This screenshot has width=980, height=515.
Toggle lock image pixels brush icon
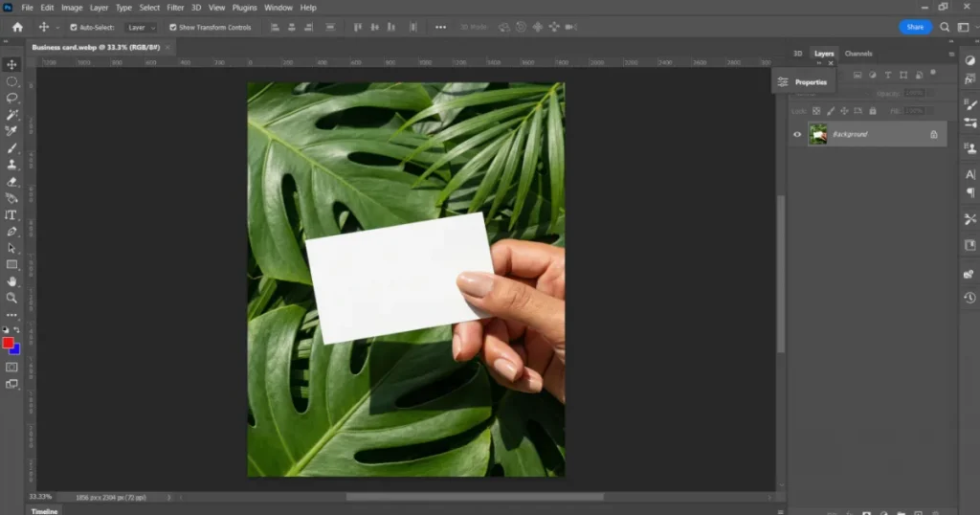tap(831, 111)
